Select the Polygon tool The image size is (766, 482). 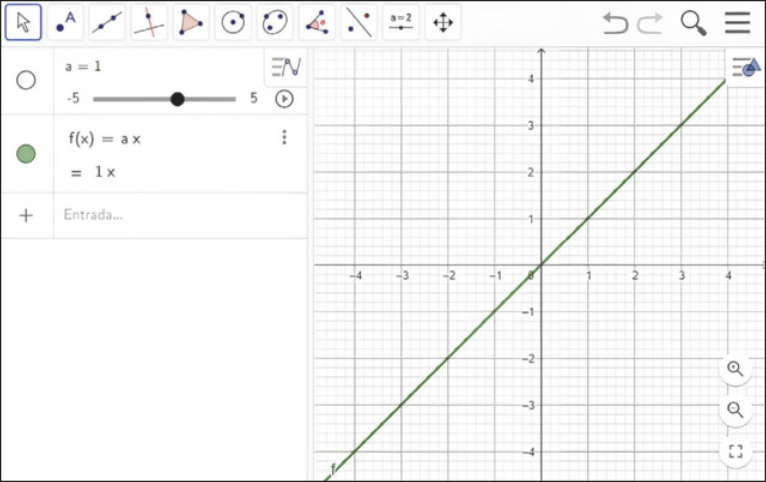(x=191, y=22)
